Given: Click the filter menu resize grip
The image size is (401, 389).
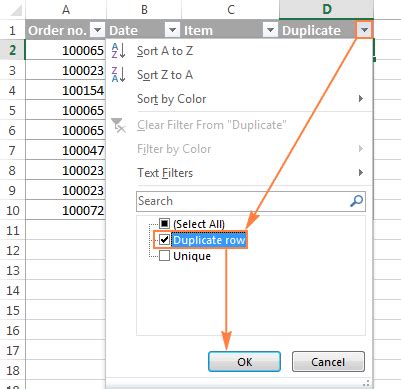Looking at the screenshot, I should point(367,382).
